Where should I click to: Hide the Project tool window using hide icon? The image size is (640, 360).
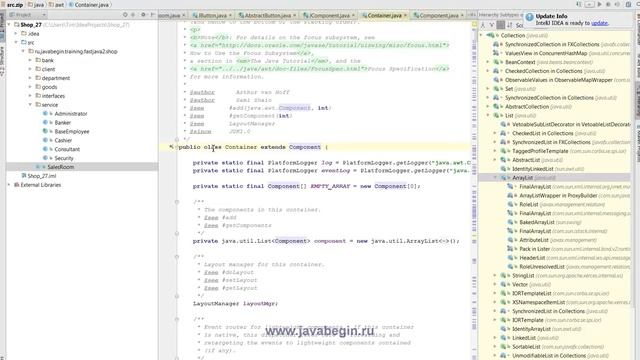153,15
